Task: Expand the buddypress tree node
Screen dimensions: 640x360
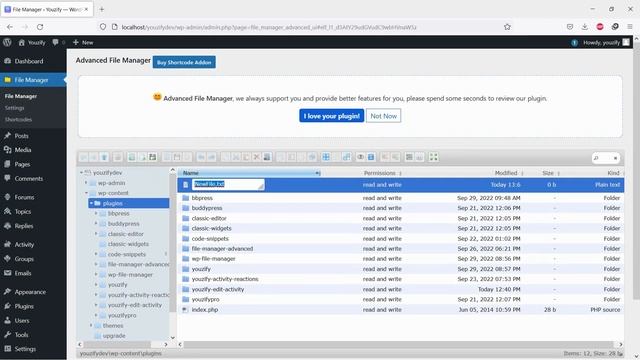Action: [x=96, y=224]
